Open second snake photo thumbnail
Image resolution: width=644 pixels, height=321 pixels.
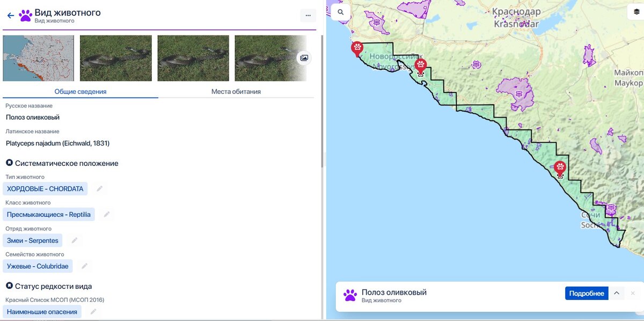pyautogui.click(x=116, y=58)
